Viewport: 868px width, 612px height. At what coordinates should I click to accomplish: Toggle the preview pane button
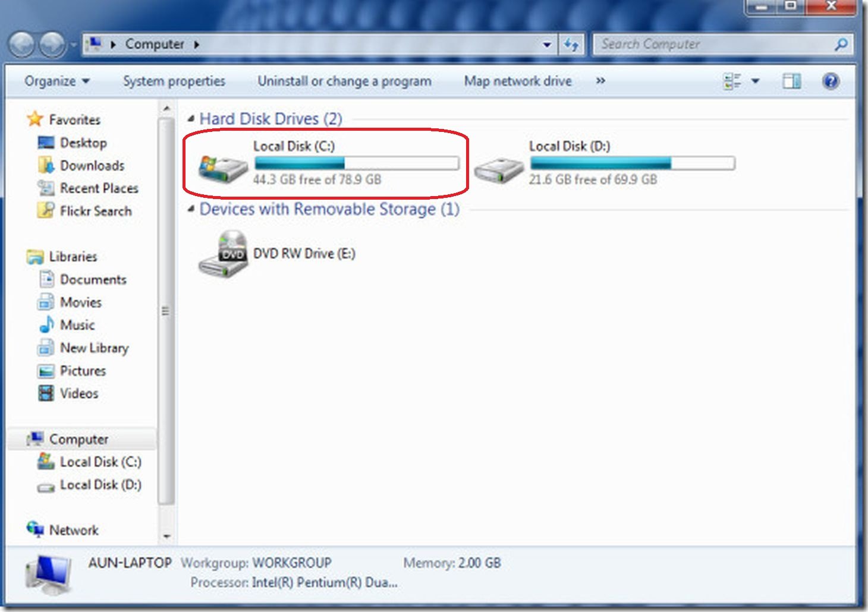792,81
